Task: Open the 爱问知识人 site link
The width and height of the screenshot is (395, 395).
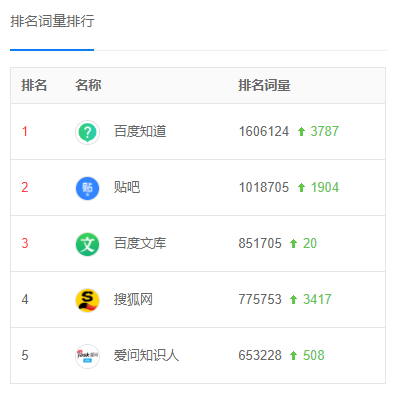Action: point(146,355)
